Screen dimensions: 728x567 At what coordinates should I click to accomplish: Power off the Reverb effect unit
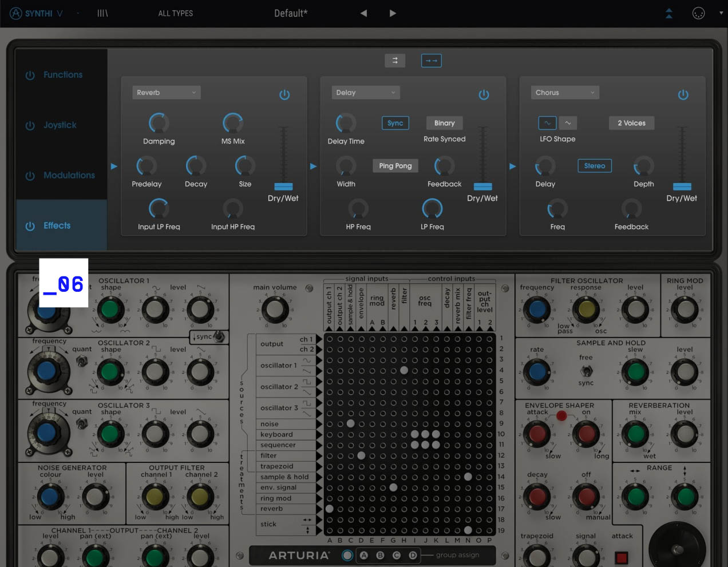284,94
